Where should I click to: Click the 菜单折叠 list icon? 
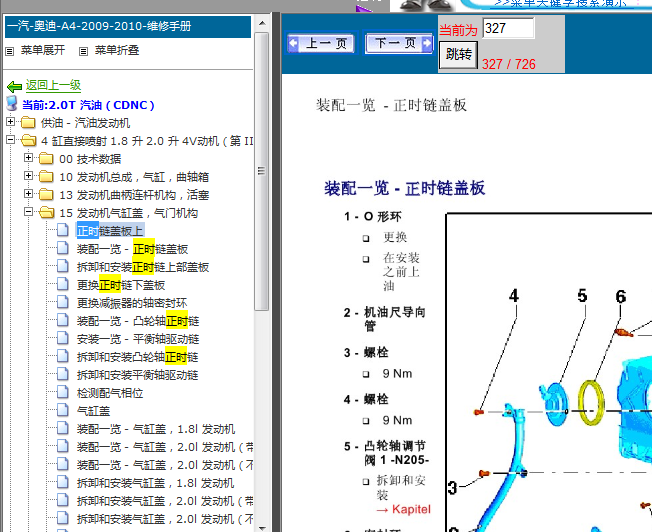84,51
